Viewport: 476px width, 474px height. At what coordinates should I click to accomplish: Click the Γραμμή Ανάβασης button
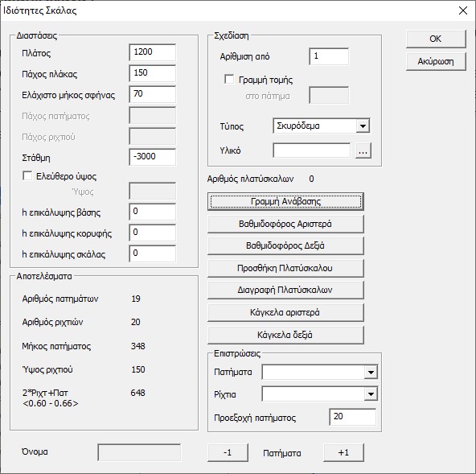point(285,201)
